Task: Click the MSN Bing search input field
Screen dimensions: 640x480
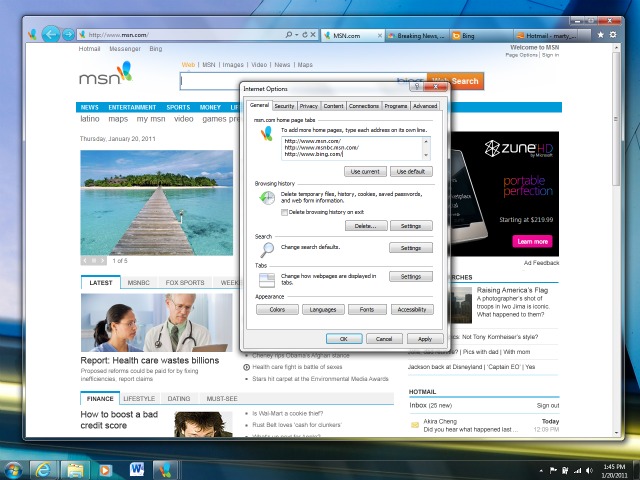Action: (x=303, y=81)
